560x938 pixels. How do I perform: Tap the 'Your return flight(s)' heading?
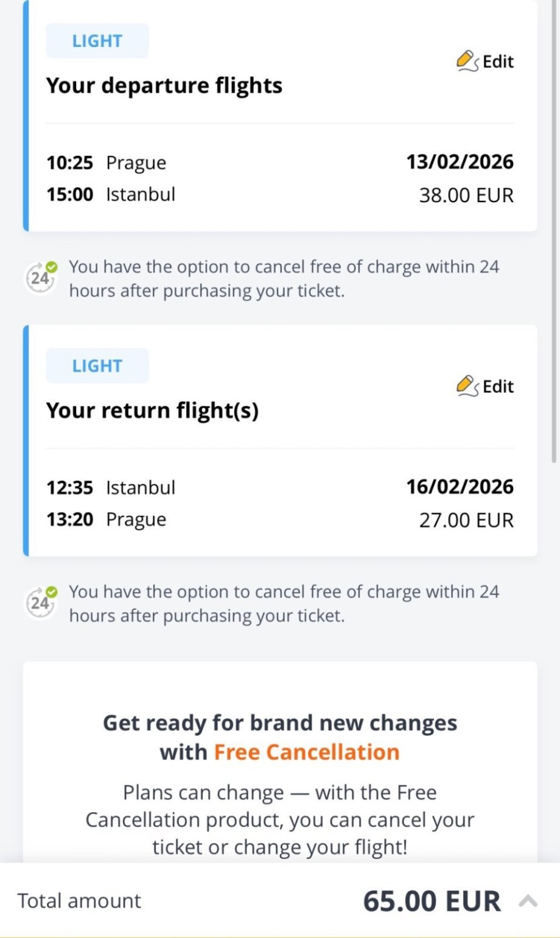tap(152, 411)
